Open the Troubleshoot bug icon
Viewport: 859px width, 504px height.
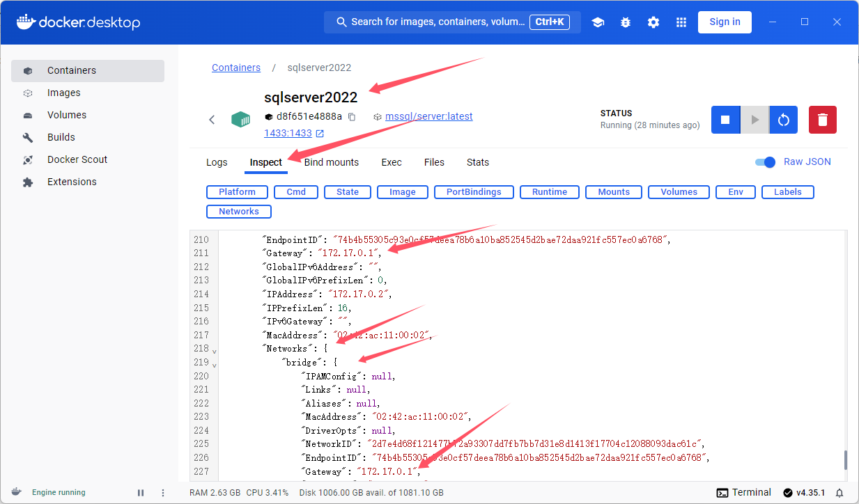626,22
